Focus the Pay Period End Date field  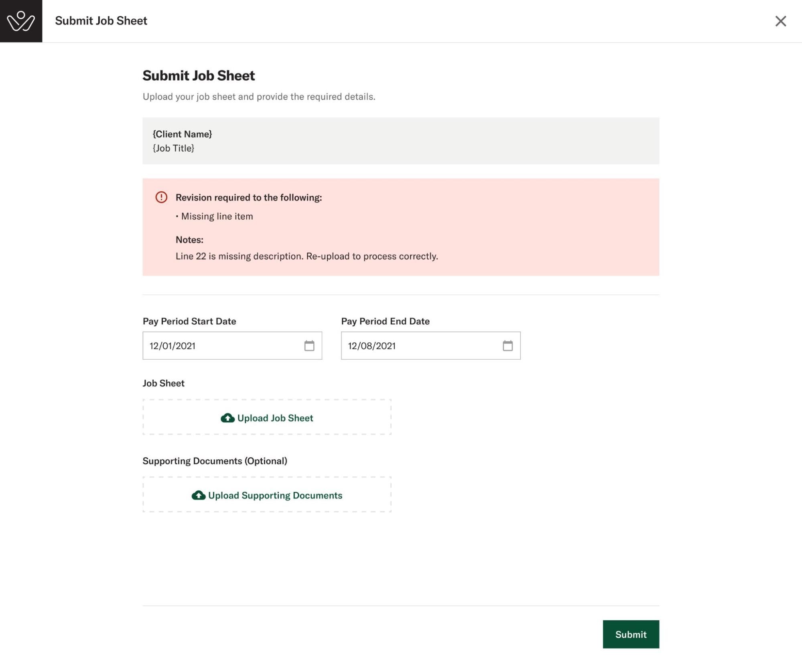430,345
